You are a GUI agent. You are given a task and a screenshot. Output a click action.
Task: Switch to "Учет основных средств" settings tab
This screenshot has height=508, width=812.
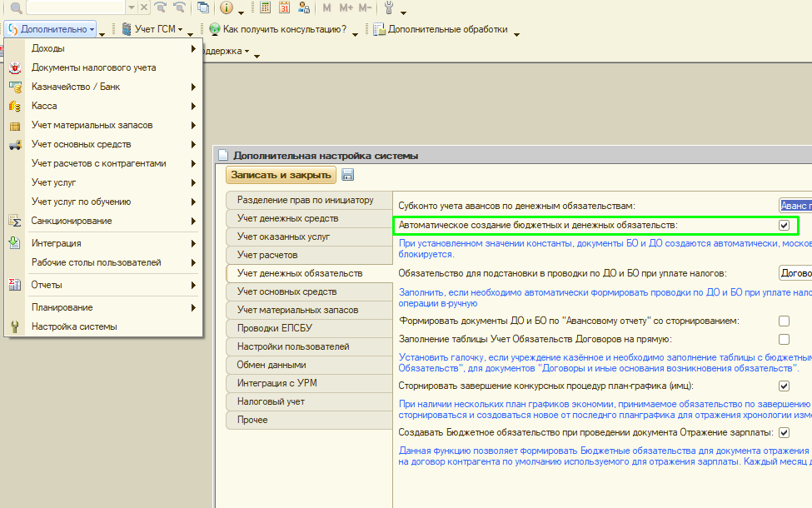[x=286, y=291]
